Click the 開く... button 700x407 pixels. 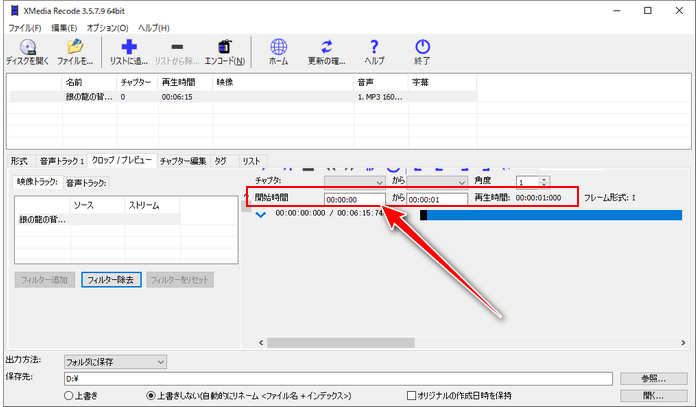coord(654,395)
